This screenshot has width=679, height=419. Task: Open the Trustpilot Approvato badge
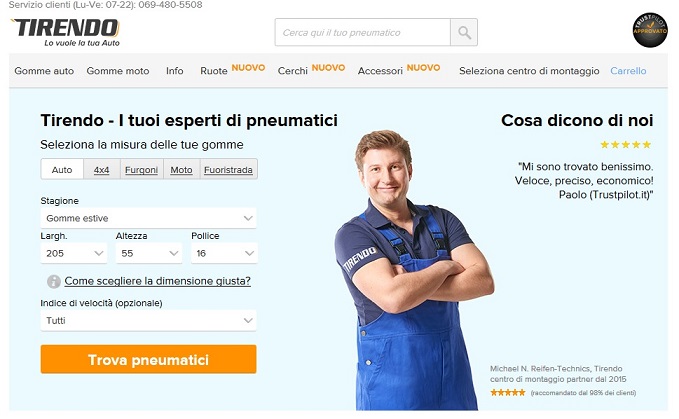pyautogui.click(x=650, y=30)
